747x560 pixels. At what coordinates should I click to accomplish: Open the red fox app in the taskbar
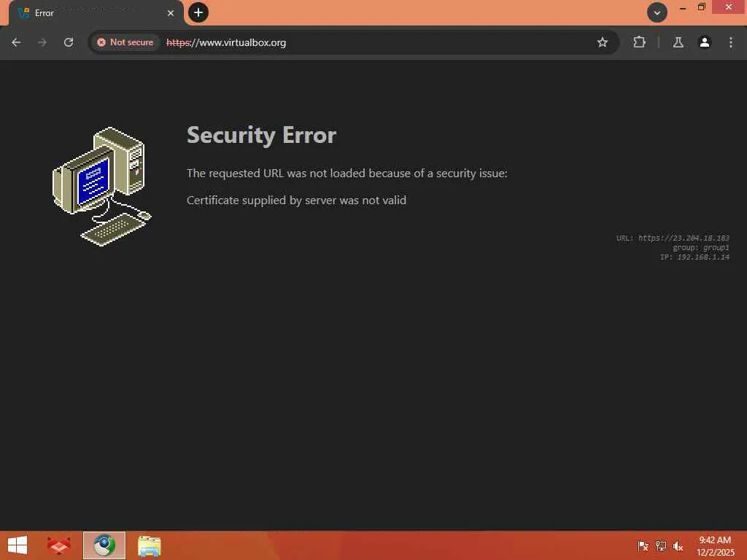click(x=58, y=545)
